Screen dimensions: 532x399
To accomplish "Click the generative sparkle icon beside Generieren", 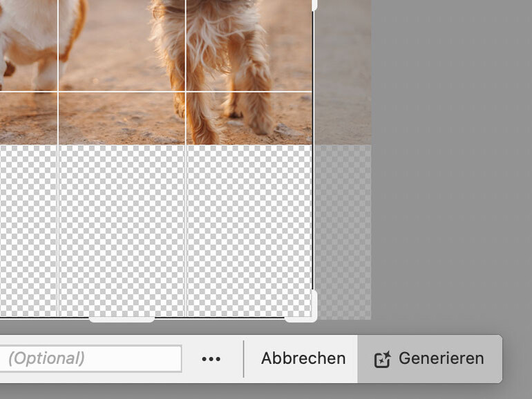I will [x=382, y=359].
